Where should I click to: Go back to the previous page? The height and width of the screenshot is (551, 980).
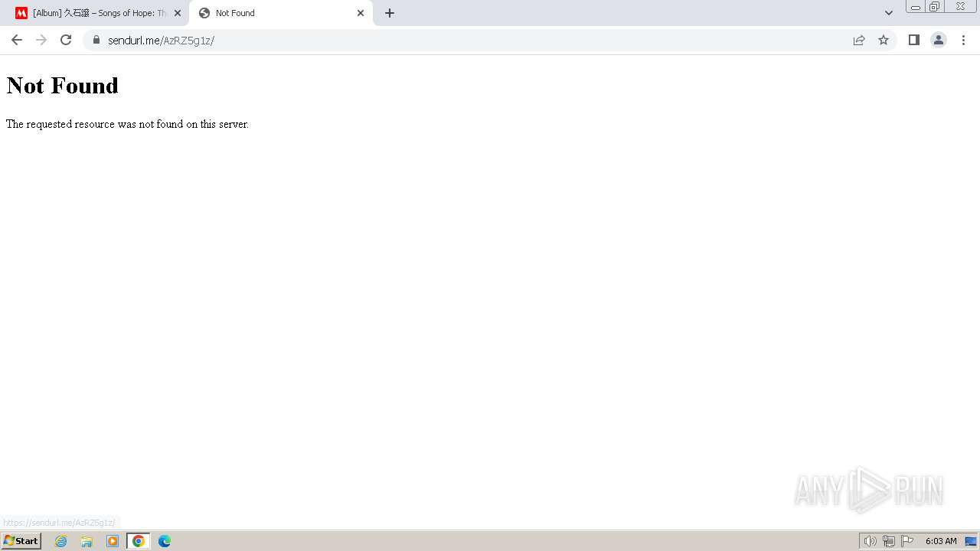17,40
